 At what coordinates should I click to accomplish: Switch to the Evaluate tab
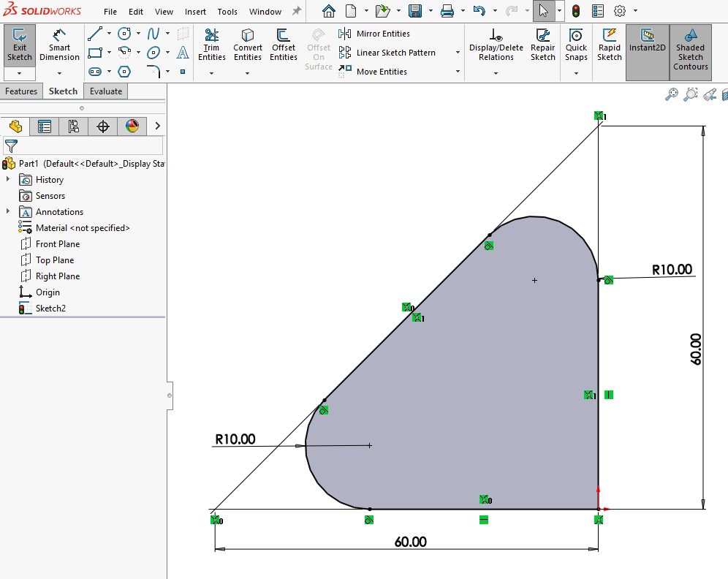tap(106, 91)
